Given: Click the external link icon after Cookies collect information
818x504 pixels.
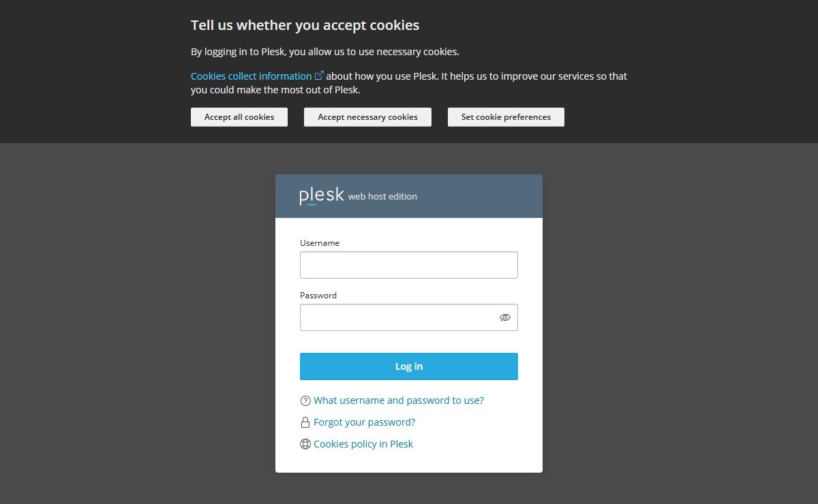Looking at the screenshot, I should click(319, 76).
